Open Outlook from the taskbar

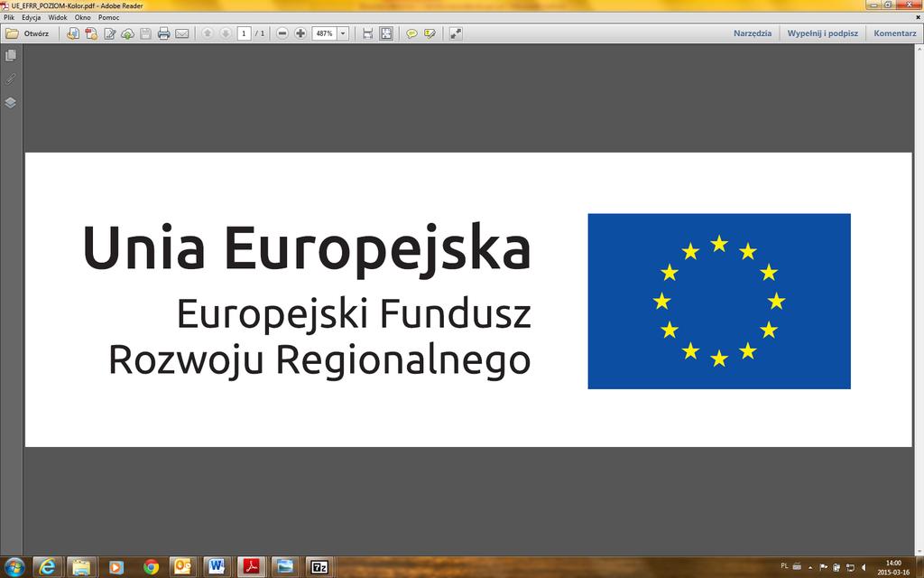(x=183, y=567)
